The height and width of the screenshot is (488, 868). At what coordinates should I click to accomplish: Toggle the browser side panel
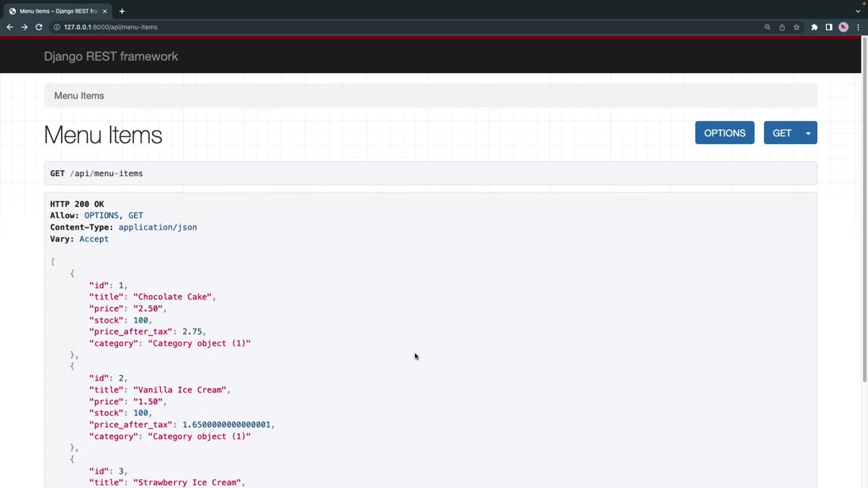829,27
